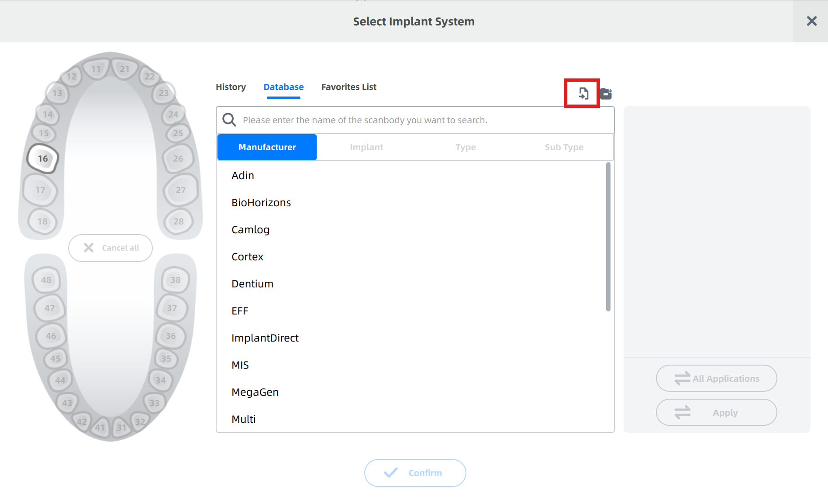Select tooth 28 on the chart

click(x=179, y=221)
